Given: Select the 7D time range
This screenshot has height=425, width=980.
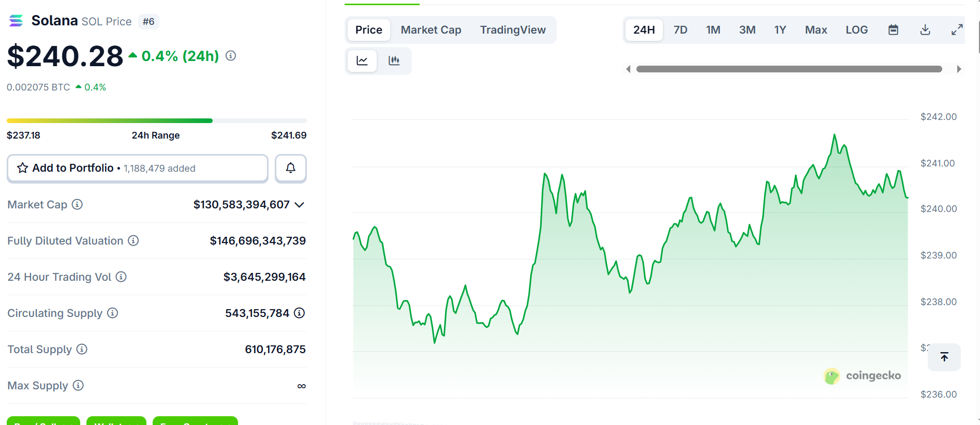Looking at the screenshot, I should coord(680,30).
